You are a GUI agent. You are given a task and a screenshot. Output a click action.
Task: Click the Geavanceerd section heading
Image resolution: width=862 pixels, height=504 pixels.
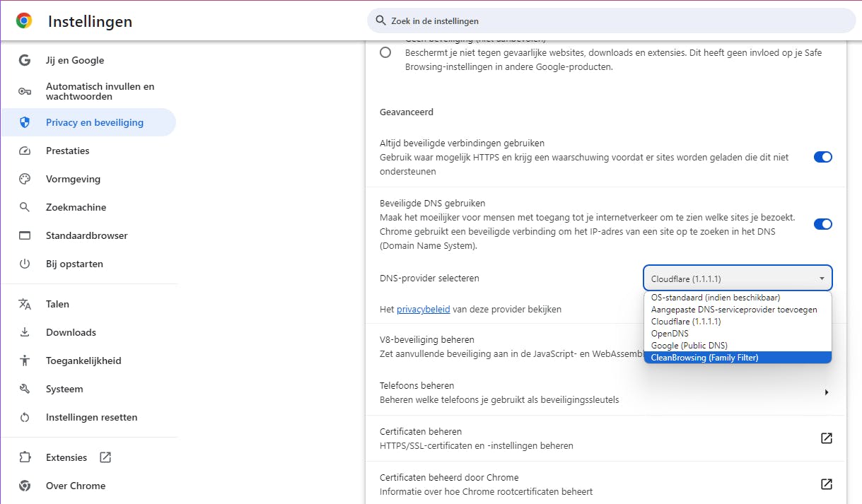tap(407, 112)
